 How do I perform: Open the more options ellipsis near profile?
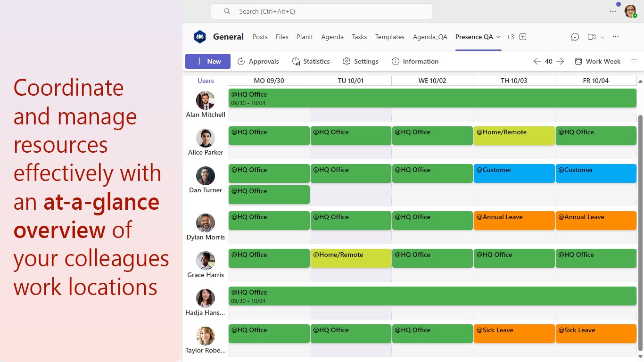tap(613, 11)
